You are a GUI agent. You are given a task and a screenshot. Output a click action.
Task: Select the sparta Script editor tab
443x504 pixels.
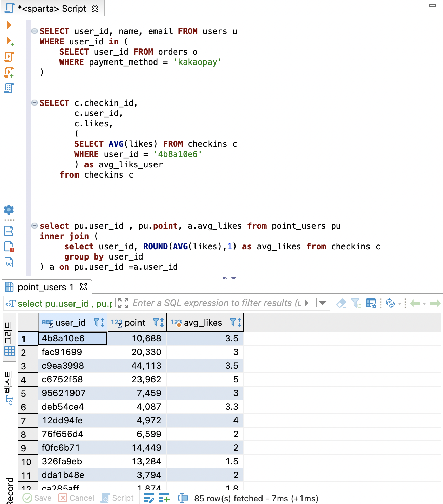52,8
